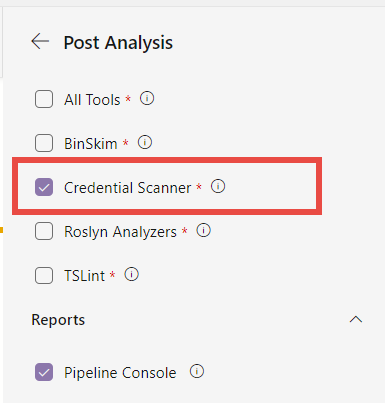Show info for All Tools option
This screenshot has width=385, height=403.
click(x=147, y=99)
